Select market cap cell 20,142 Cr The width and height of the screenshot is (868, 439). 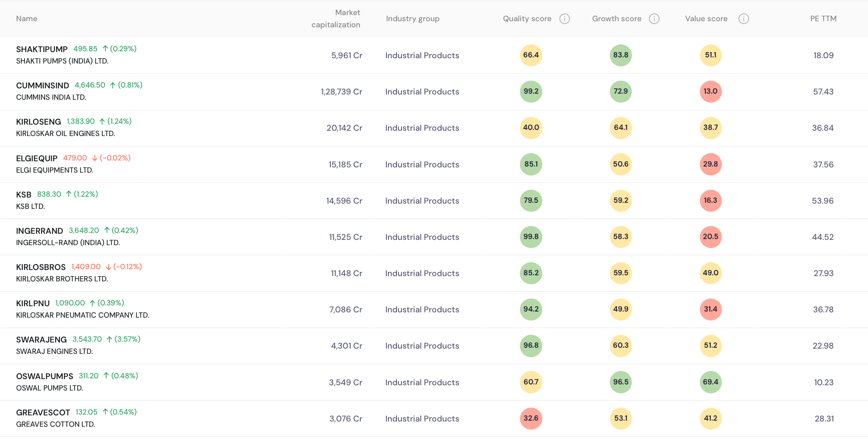(344, 128)
